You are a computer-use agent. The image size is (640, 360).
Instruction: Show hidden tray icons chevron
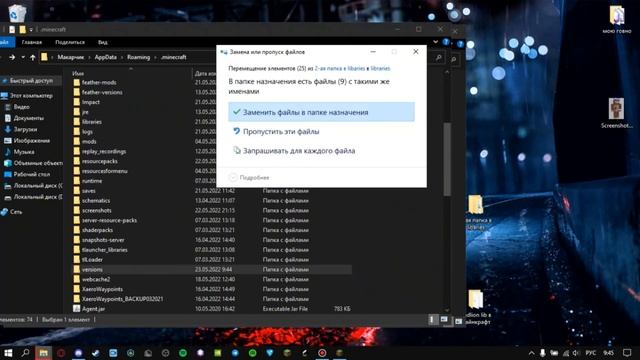coord(531,353)
